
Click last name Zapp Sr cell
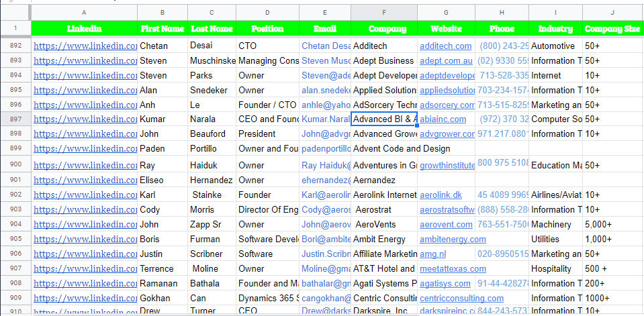pyautogui.click(x=212, y=224)
